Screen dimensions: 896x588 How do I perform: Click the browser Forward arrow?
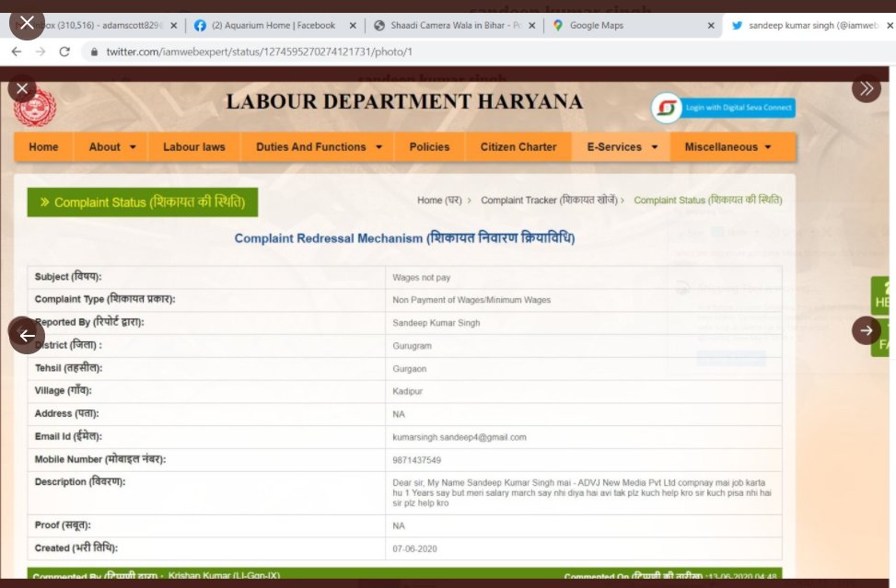pos(40,52)
